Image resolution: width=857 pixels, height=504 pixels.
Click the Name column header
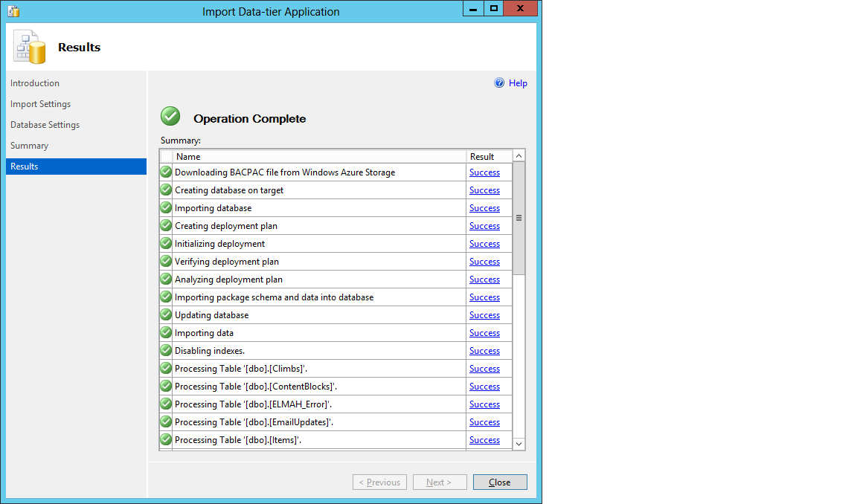(x=319, y=157)
